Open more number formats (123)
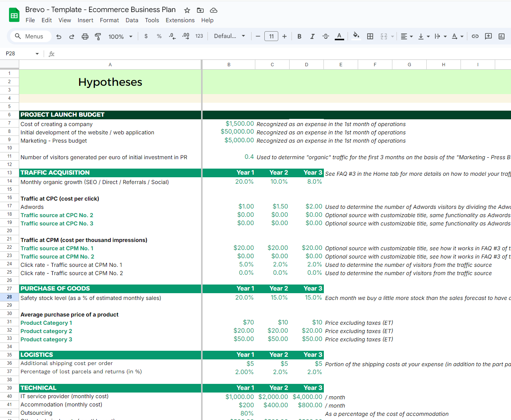This screenshot has height=420, width=511. pyautogui.click(x=199, y=36)
